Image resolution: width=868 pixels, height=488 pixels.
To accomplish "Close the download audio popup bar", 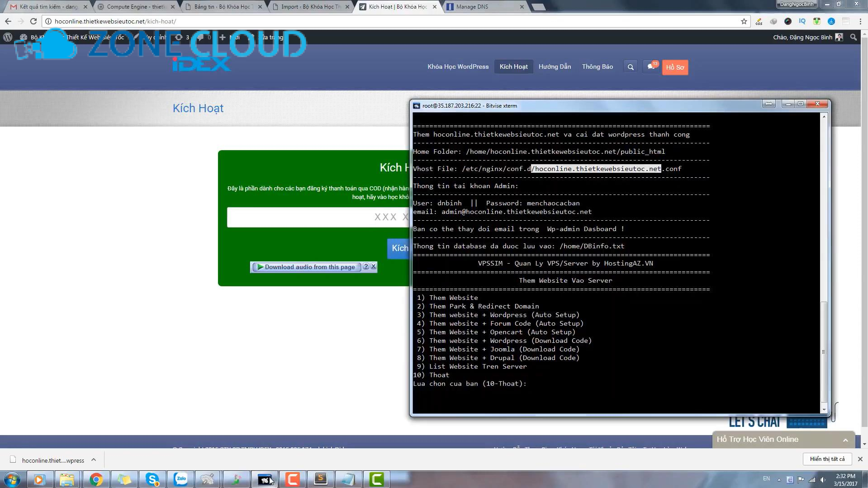I will point(374,267).
